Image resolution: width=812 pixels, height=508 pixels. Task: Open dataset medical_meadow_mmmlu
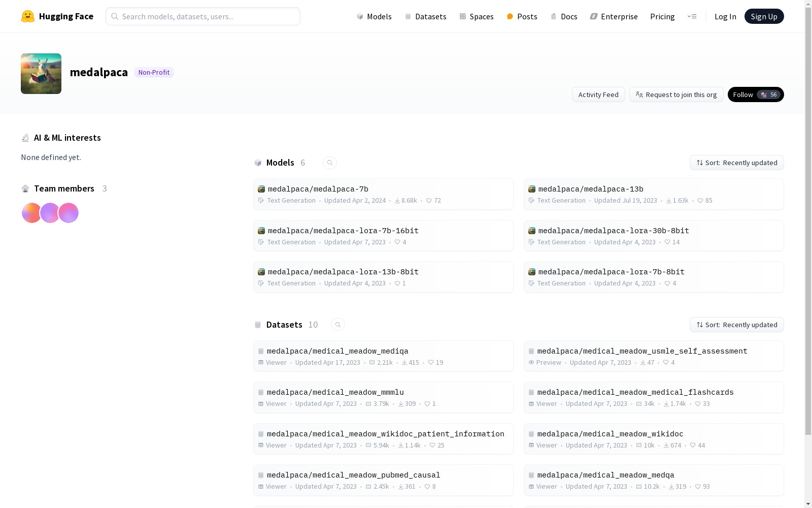click(x=383, y=397)
